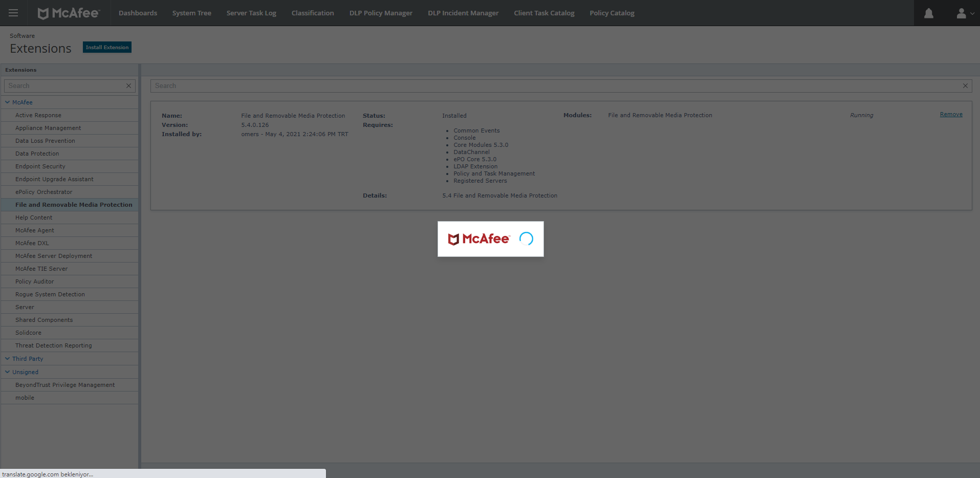
Task: Select ePolicy Orchestrator extension
Action: pyautogui.click(x=70, y=192)
